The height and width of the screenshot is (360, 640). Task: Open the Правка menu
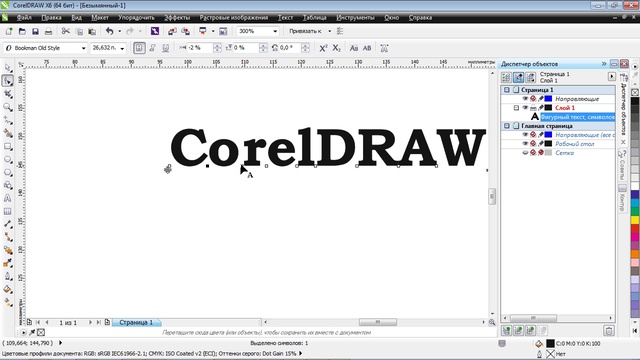coord(51,18)
